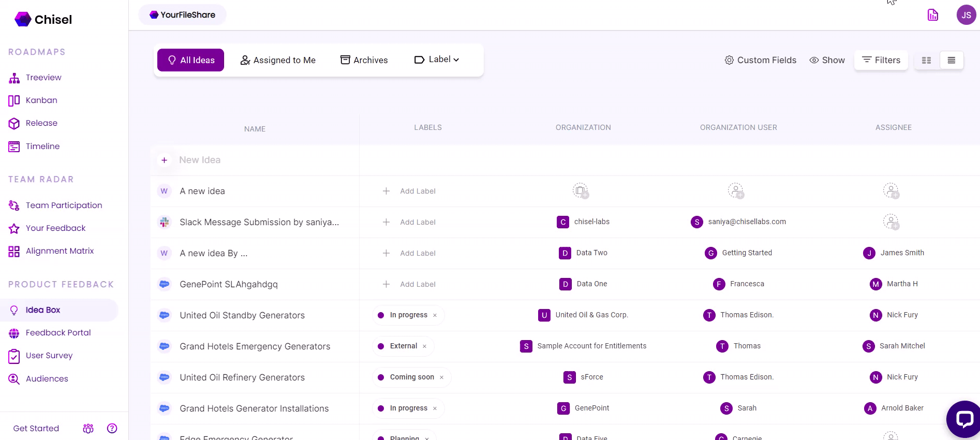
Task: Select the Data Two organization
Action: [583, 253]
